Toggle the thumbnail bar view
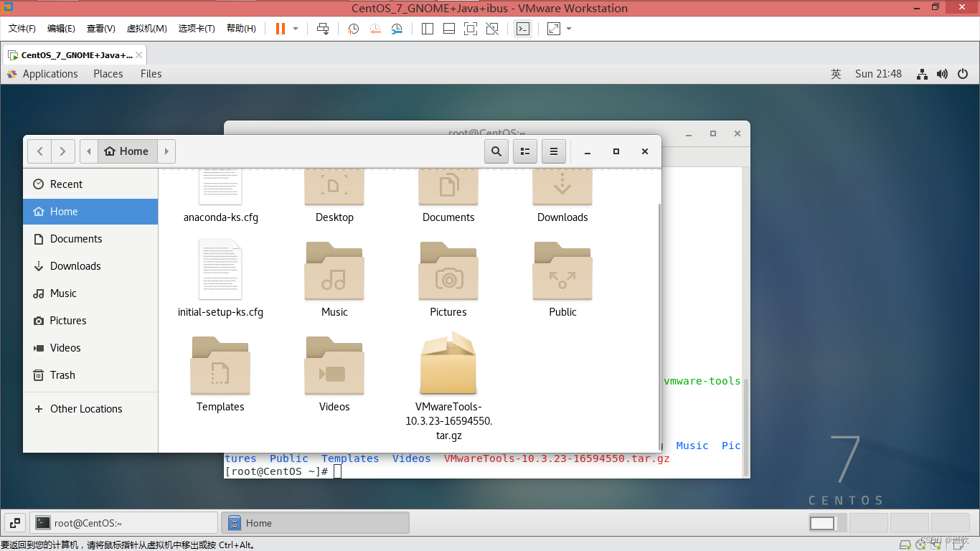Screen dimensions: 980x551 449,29
